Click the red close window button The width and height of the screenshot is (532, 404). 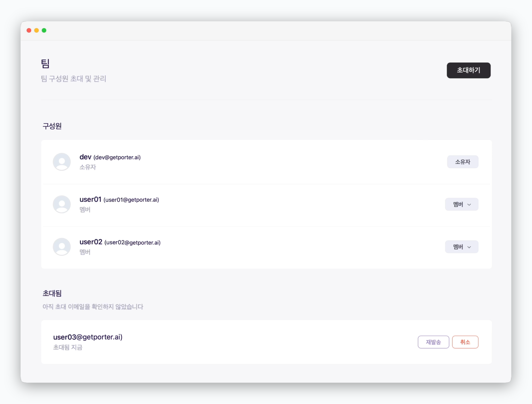coord(29,30)
